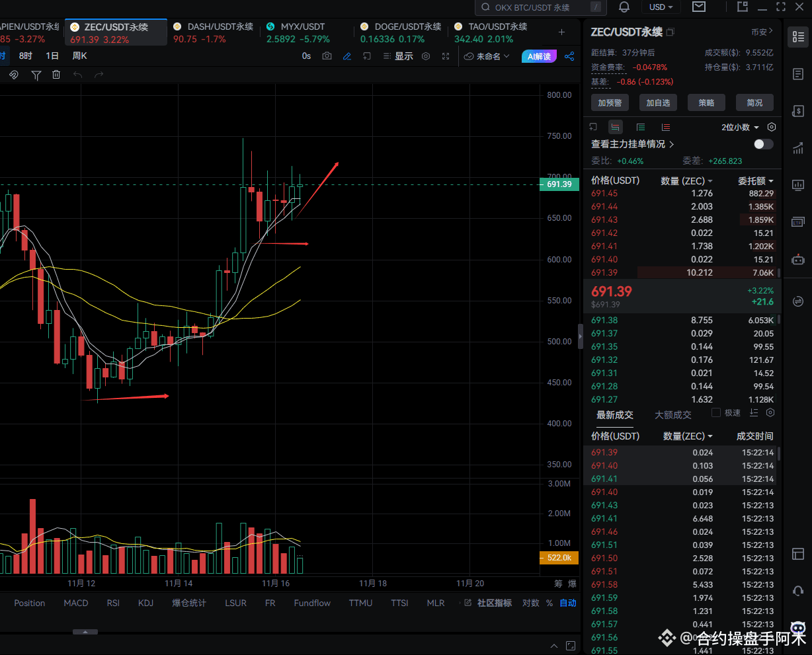This screenshot has height=655, width=812.
Task: Open the news document sidebar icon
Action: (x=798, y=74)
